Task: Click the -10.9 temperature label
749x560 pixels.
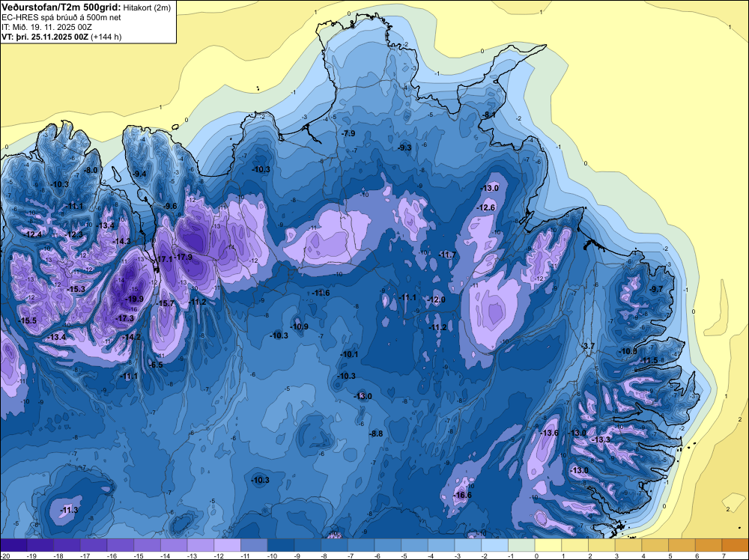Action: click(x=299, y=327)
